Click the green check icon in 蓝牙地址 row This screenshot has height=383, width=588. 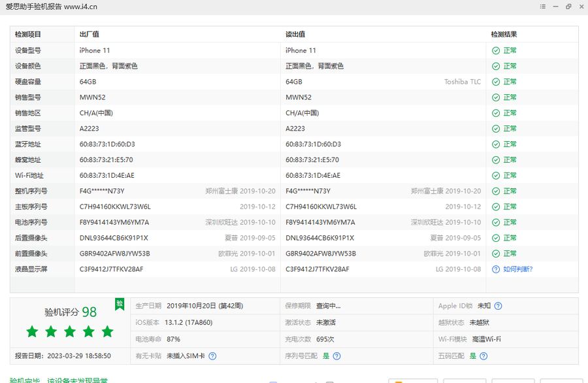coord(496,144)
